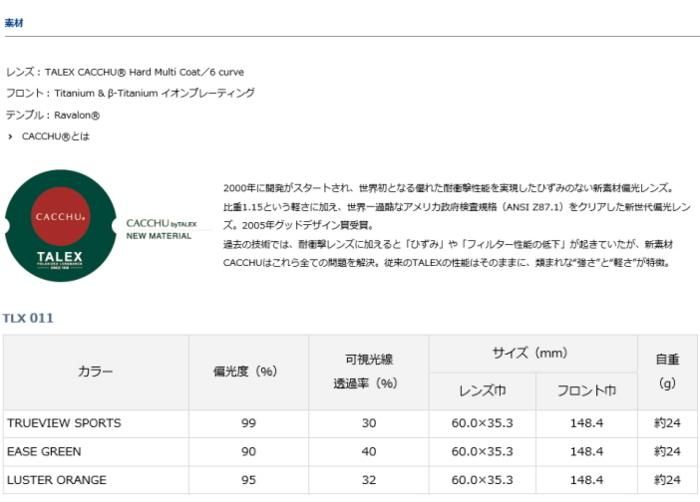The width and height of the screenshot is (700, 502).
Task: Click the フロント Titanium material line
Action: point(130,93)
